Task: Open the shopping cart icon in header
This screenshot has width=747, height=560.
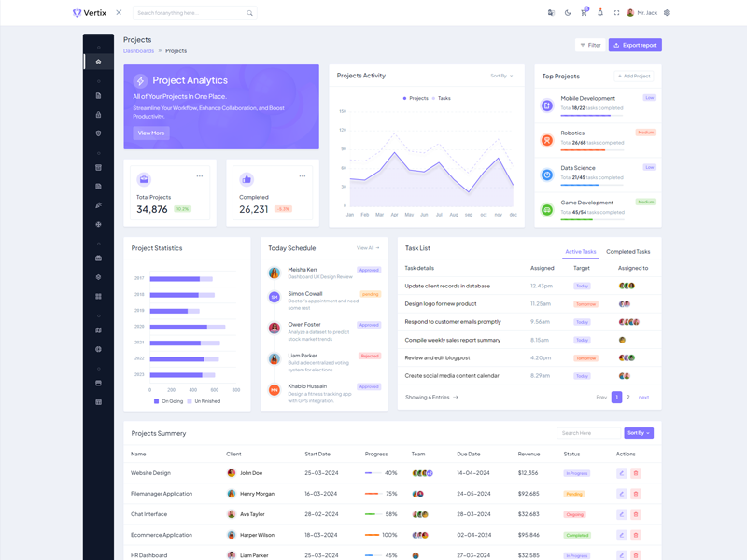Action: [x=584, y=13]
